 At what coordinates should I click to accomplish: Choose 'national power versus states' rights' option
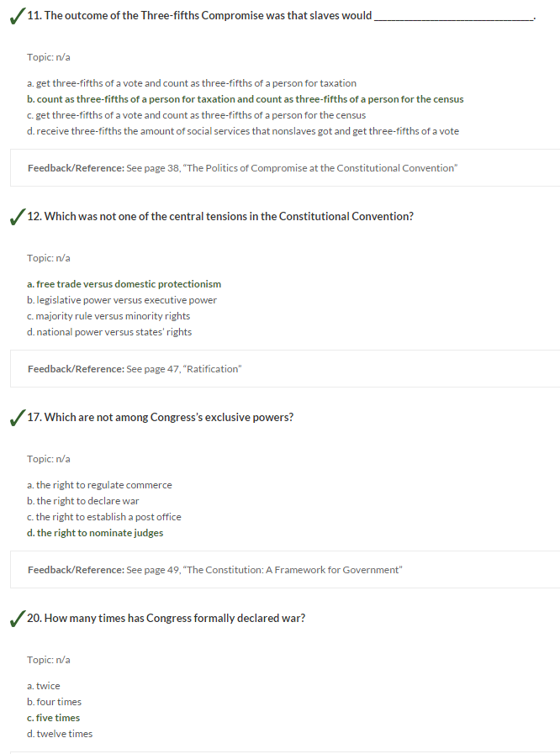[x=109, y=332]
